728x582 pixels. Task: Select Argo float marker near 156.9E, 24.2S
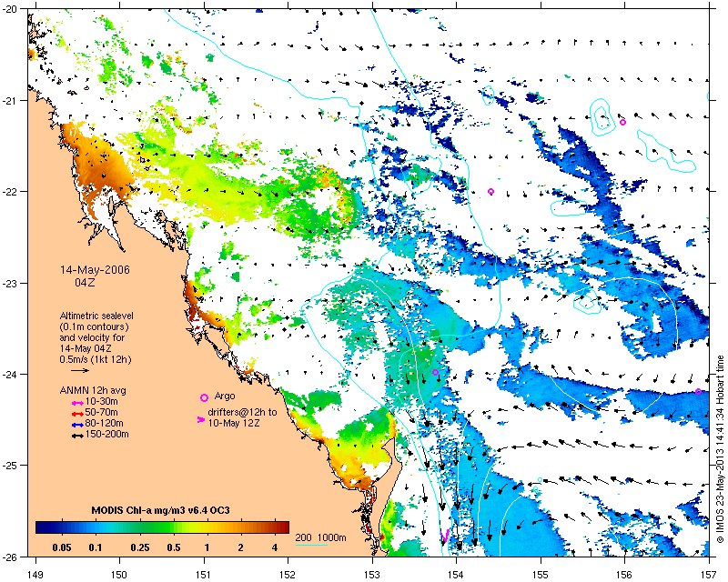click(698, 392)
